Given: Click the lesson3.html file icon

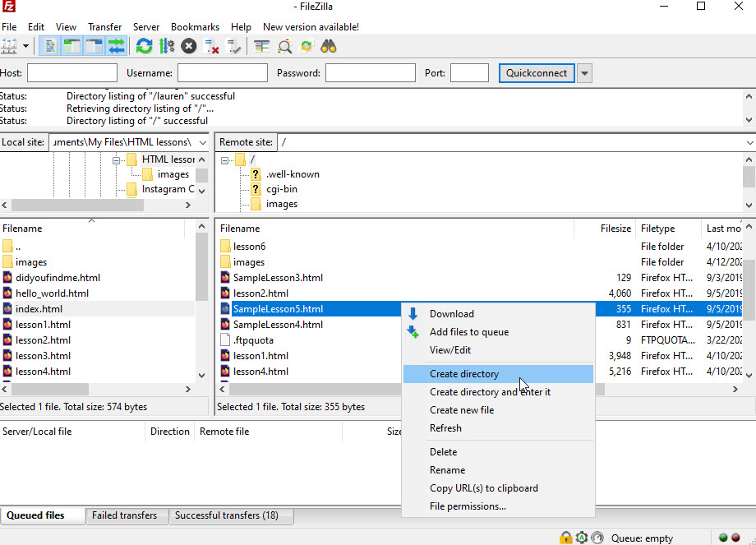Looking at the screenshot, I should point(7,356).
